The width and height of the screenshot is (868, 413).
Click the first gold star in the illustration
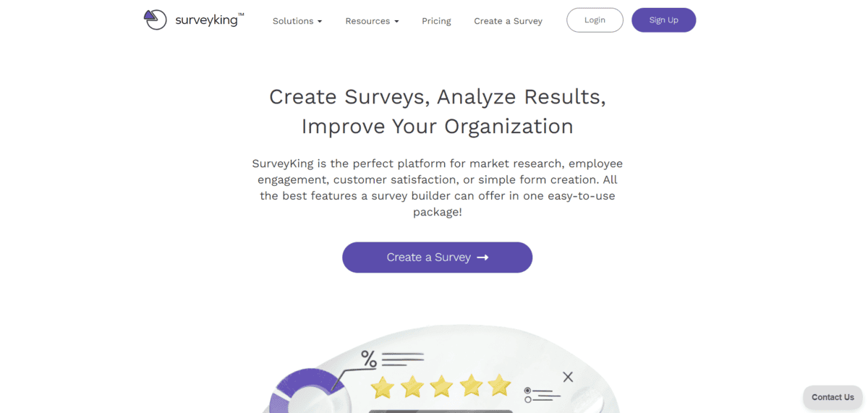click(383, 386)
